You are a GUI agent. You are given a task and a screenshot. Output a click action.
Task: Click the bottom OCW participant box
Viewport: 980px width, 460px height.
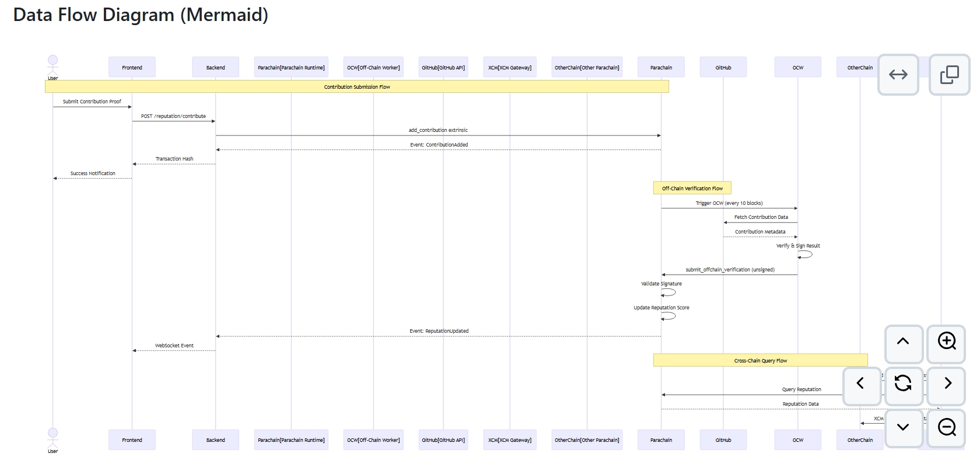[797, 440]
